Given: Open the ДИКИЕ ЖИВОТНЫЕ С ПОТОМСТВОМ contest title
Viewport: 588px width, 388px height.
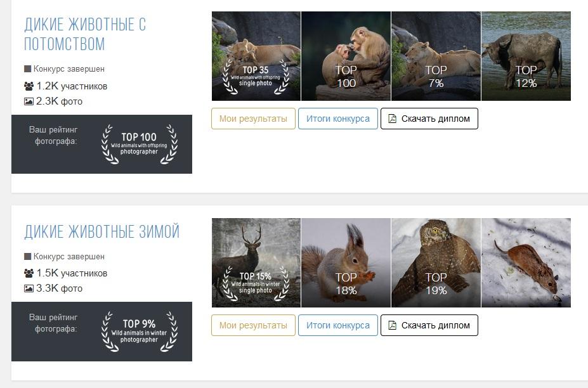Looking at the screenshot, I should (85, 34).
